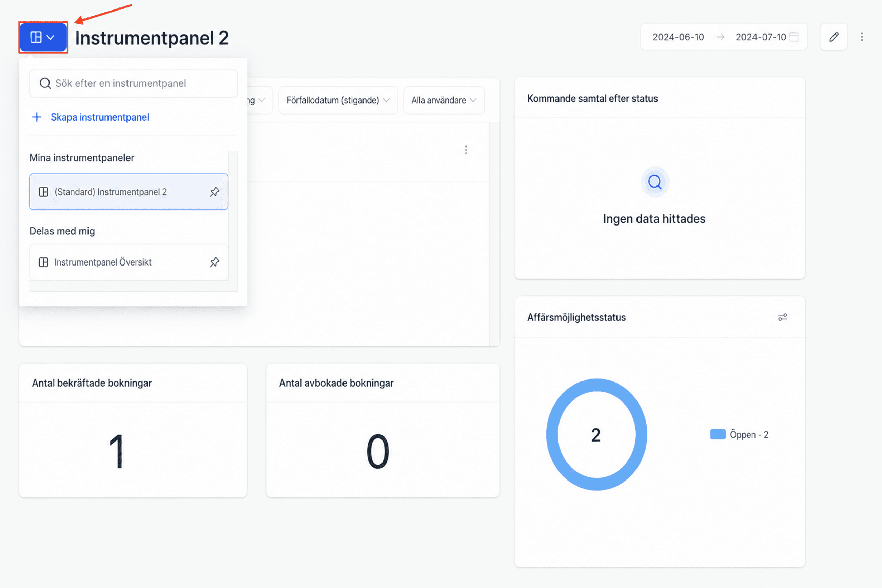Open Affärsmöjlighetsstatus filter settings icon
The width and height of the screenshot is (882, 588).
[x=782, y=317]
